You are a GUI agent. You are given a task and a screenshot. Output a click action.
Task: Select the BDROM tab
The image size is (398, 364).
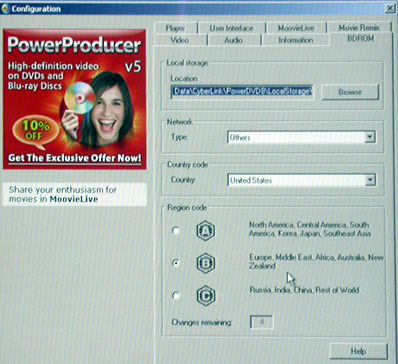tap(361, 39)
